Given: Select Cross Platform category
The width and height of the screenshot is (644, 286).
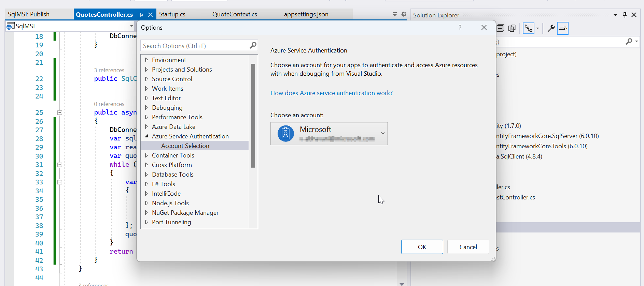Looking at the screenshot, I should tap(172, 165).
